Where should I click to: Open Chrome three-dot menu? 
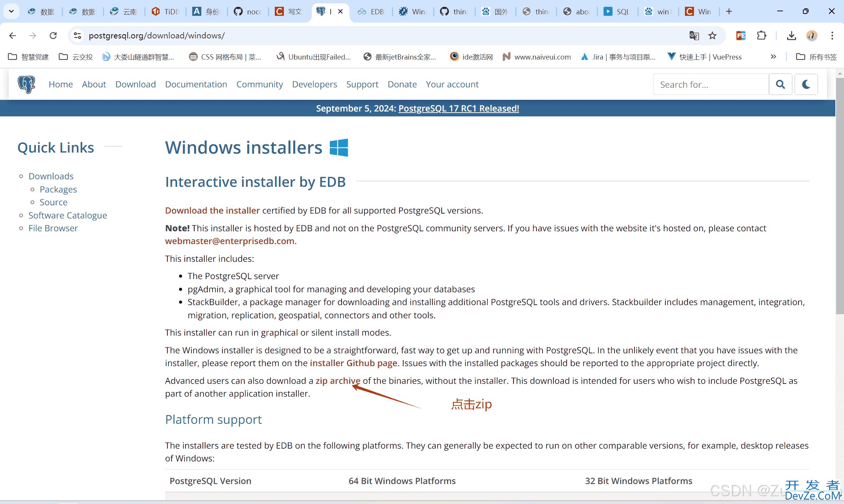coord(832,35)
